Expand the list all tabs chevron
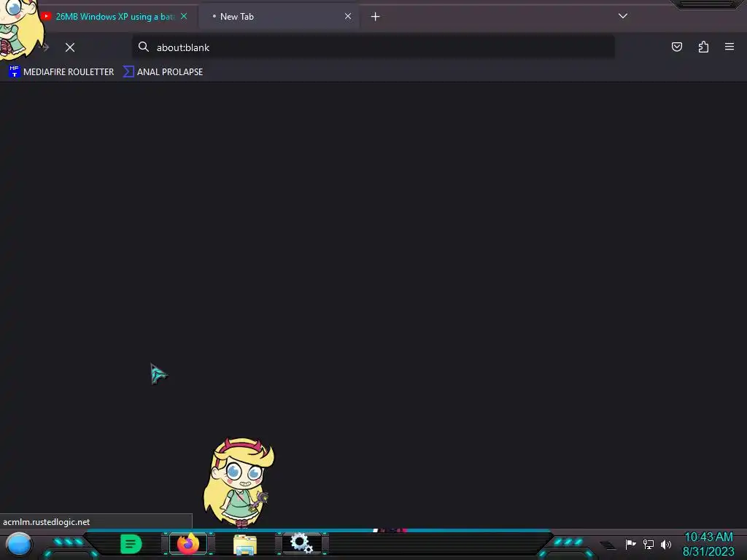The height and width of the screenshot is (560, 747). [x=623, y=16]
